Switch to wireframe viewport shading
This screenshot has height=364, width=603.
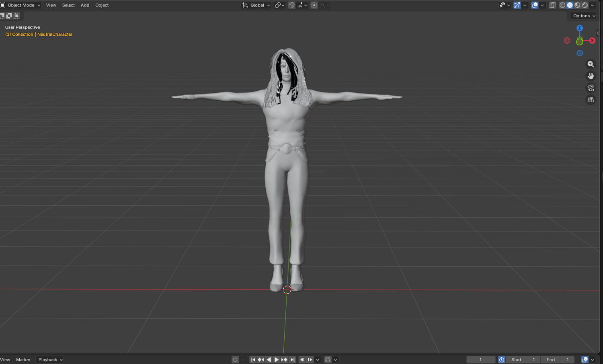pos(562,5)
